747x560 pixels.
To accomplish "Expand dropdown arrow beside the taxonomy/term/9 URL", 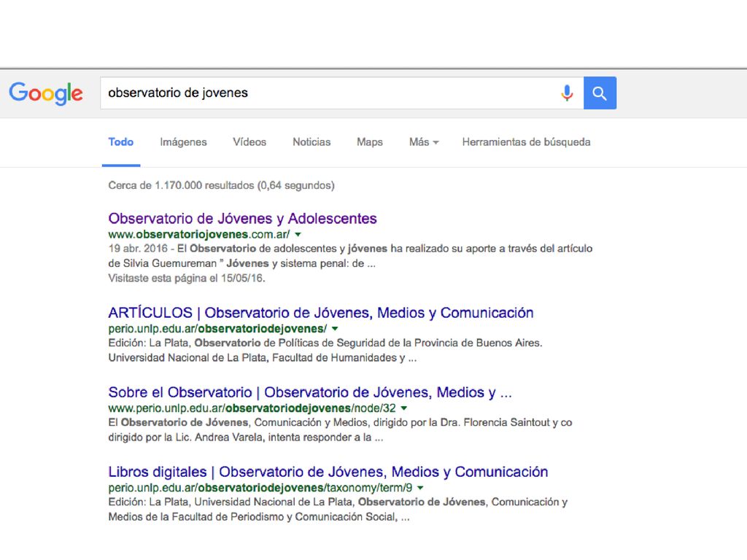I will (x=420, y=488).
